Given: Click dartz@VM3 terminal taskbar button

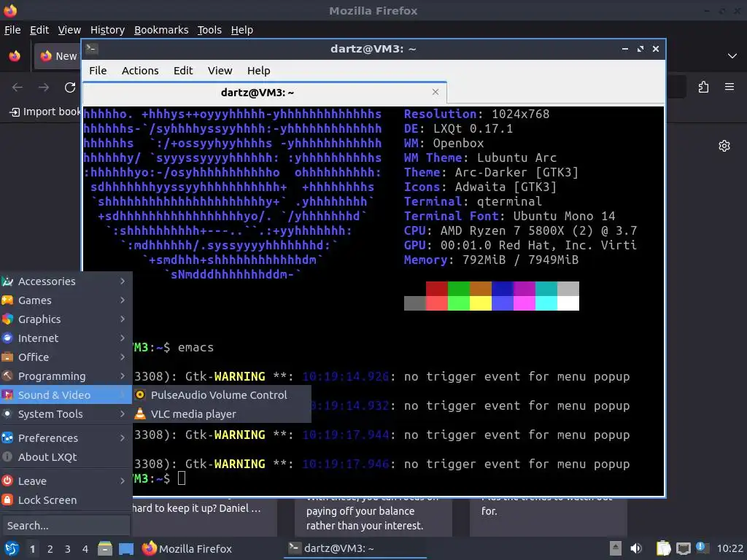Looking at the screenshot, I should pos(355,548).
